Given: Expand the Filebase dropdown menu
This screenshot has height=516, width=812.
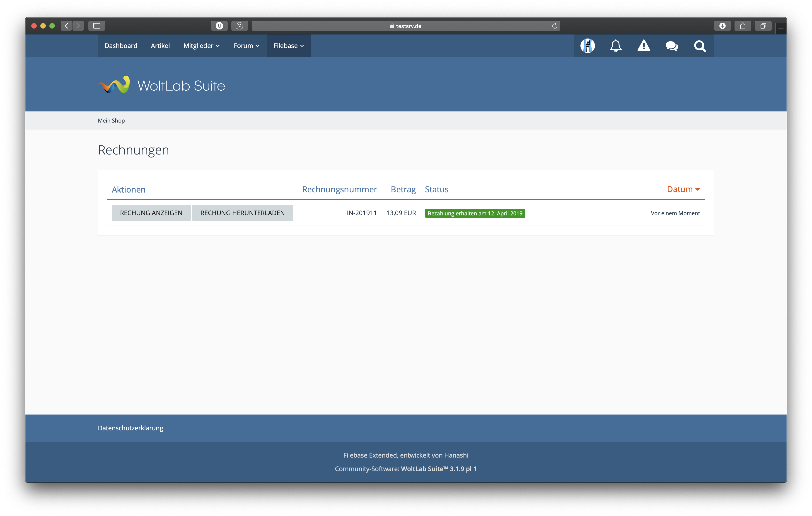Looking at the screenshot, I should [289, 46].
